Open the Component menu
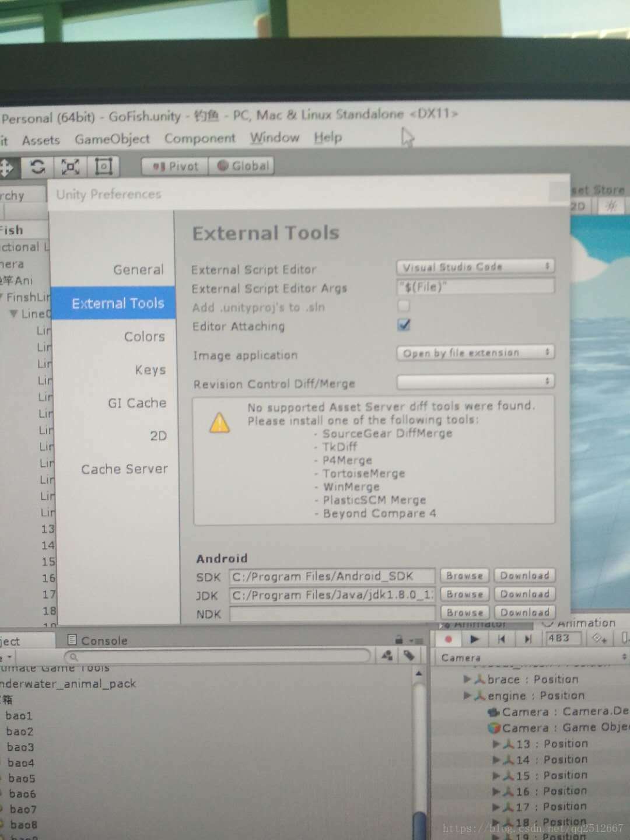Image resolution: width=630 pixels, height=840 pixels. tap(199, 138)
